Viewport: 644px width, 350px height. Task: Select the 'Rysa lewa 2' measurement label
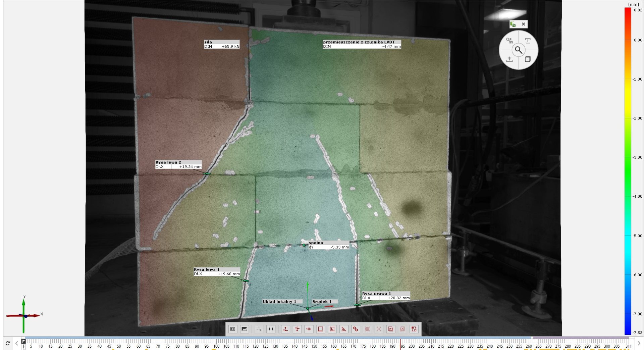178,164
